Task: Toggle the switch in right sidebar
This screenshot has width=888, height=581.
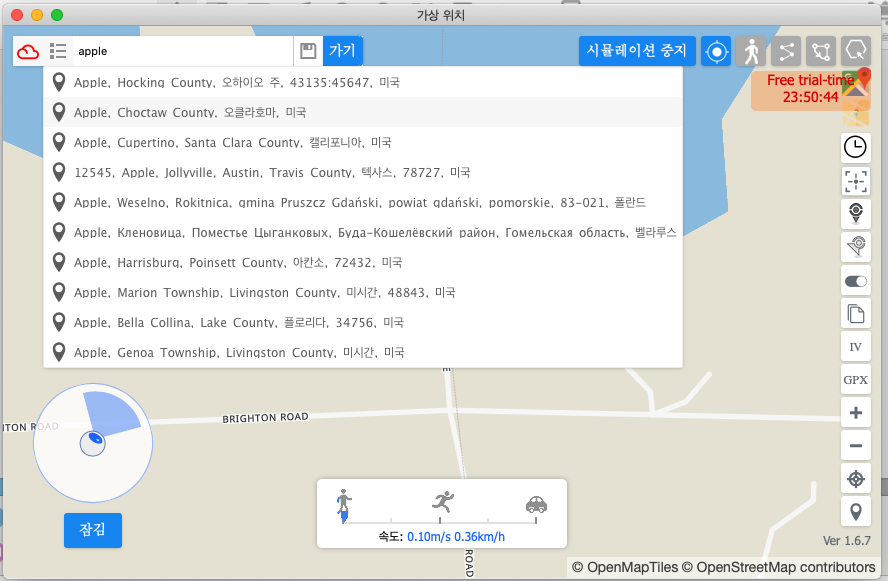Action: click(855, 281)
